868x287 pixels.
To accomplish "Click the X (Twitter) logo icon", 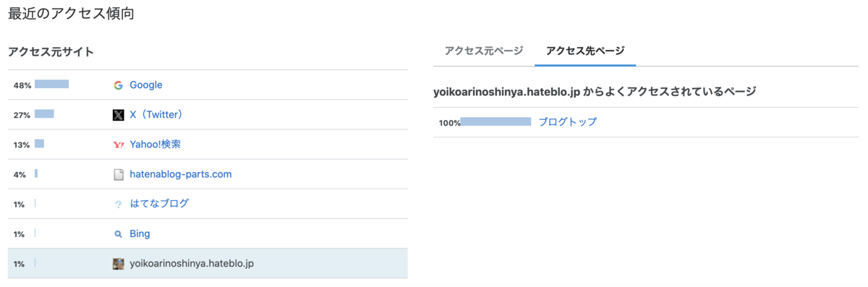I will pos(118,115).
